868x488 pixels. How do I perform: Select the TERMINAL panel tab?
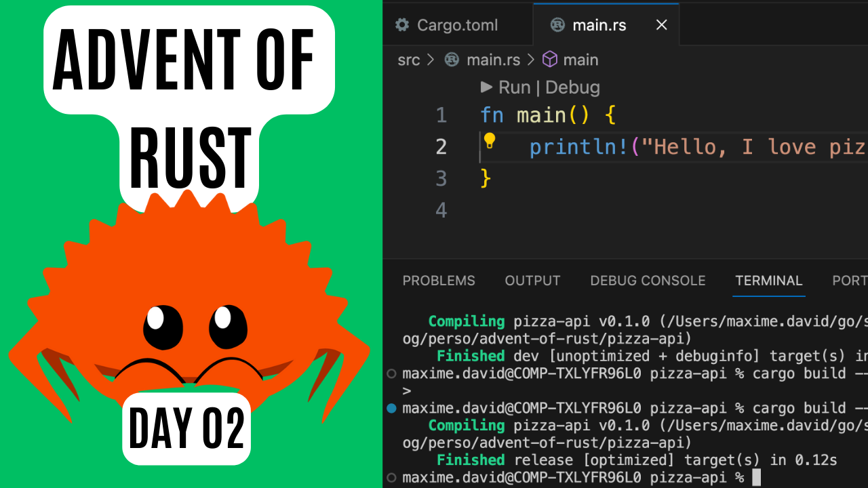769,281
